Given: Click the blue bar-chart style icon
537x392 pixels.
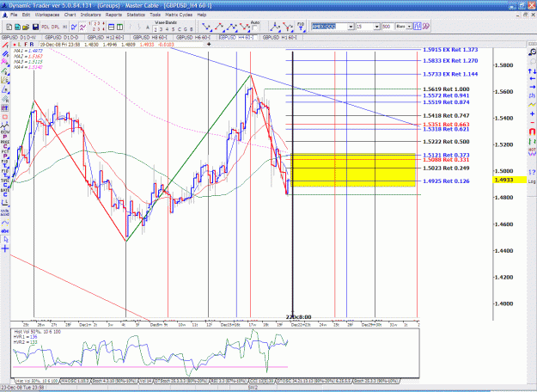Looking at the screenshot, I should click(x=417, y=27).
